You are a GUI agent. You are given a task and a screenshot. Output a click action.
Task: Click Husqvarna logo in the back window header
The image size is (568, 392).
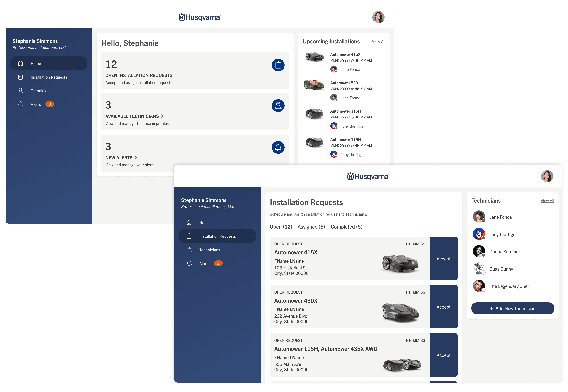tap(199, 17)
